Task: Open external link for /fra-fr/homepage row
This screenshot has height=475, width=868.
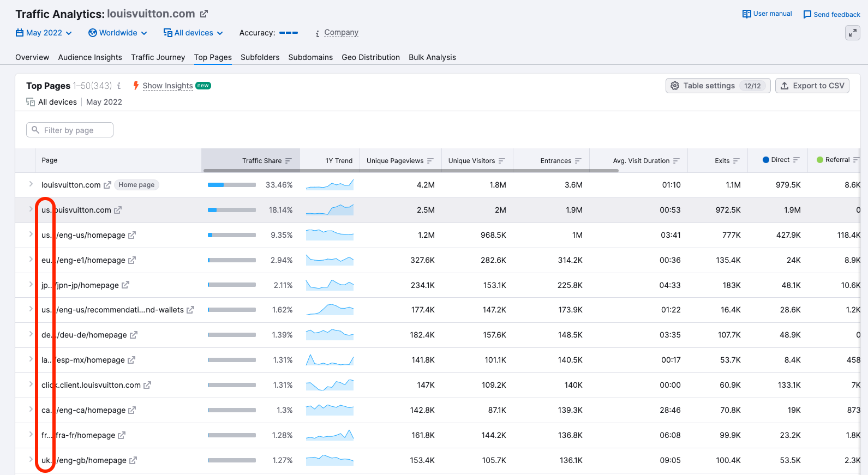Action: pos(122,435)
